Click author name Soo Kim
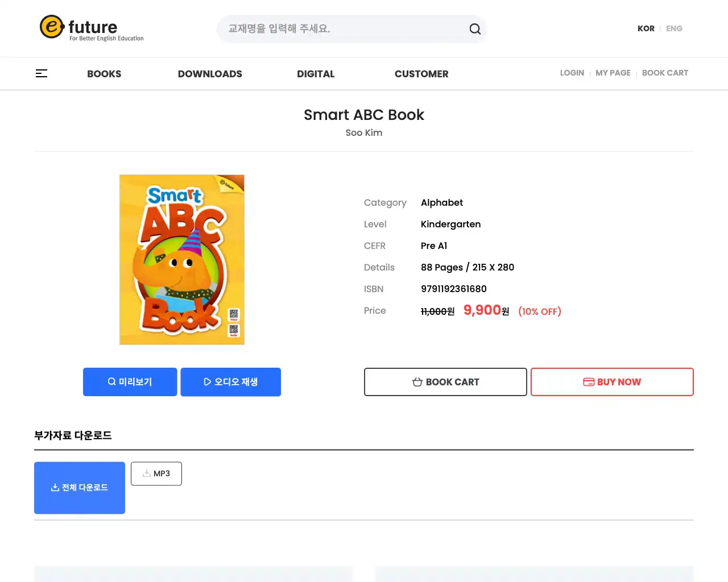 click(364, 132)
